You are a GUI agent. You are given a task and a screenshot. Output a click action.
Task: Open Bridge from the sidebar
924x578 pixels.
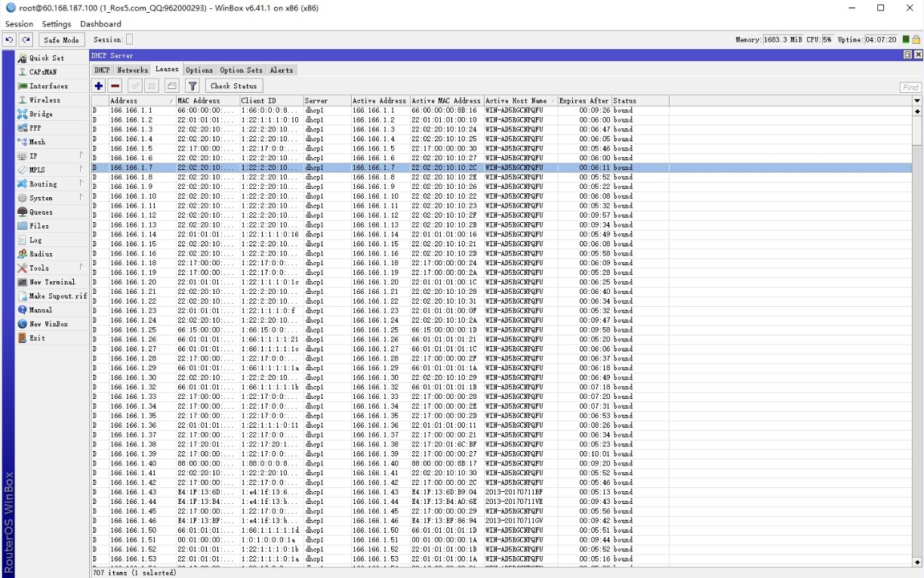point(41,114)
